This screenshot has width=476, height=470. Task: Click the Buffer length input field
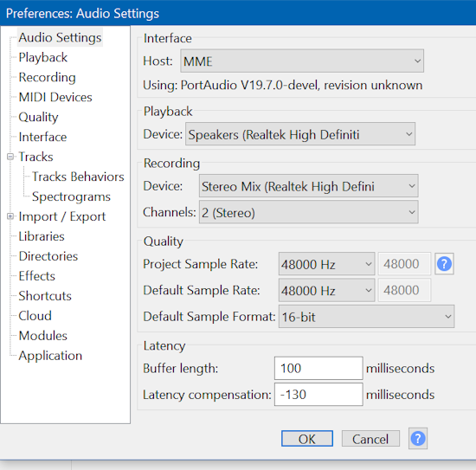(318, 368)
